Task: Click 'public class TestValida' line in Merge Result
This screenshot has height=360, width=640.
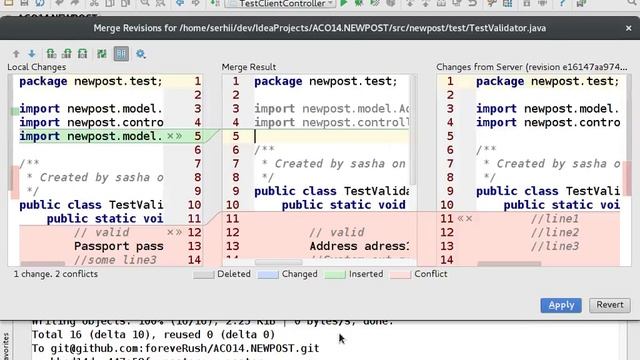Action: pos(331,191)
